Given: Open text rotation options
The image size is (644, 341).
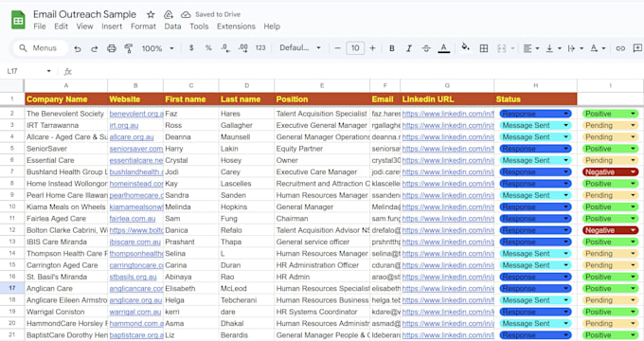Looking at the screenshot, I should pyautogui.click(x=598, y=48).
